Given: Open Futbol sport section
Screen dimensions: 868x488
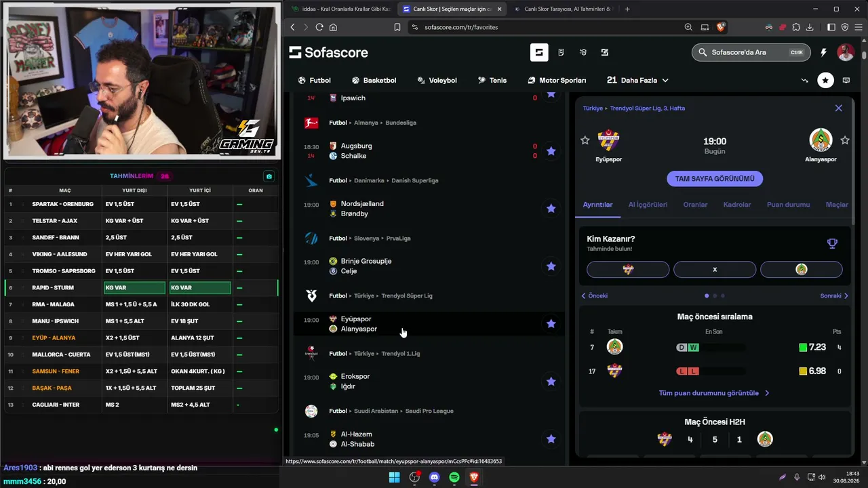Looking at the screenshot, I should point(315,80).
